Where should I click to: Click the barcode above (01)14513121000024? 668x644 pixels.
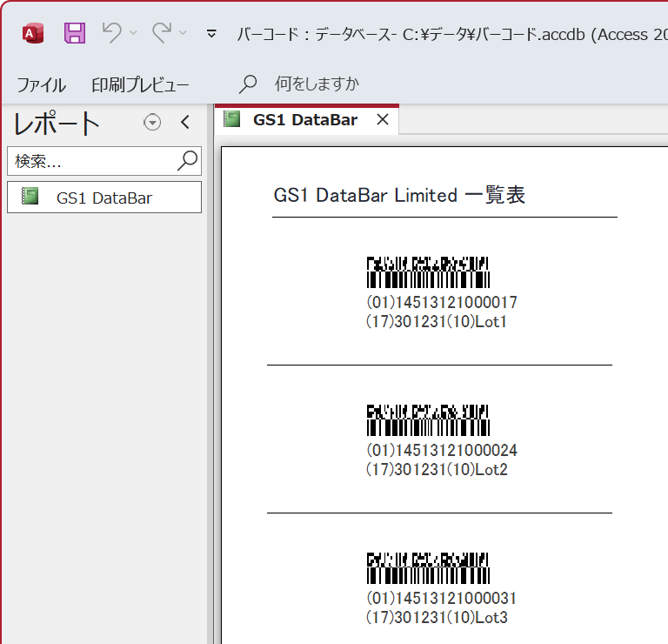coord(428,420)
